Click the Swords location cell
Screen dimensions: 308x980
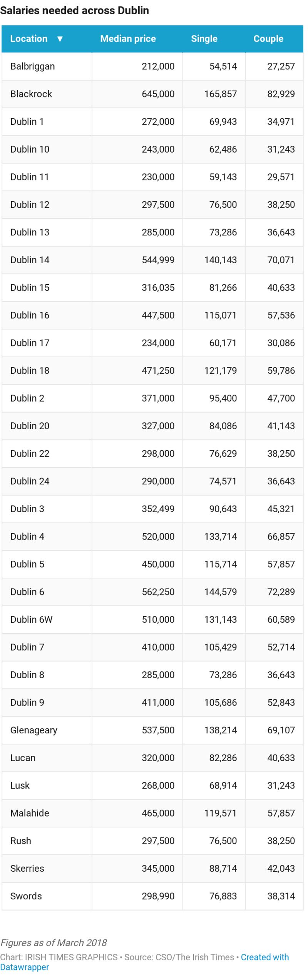[x=26, y=896]
